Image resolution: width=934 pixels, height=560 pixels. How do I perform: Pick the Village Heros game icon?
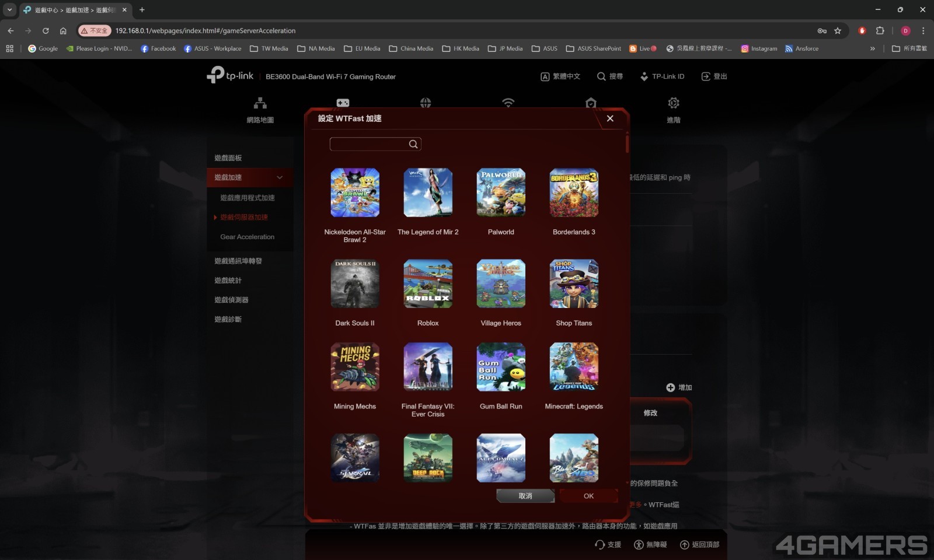[x=501, y=283]
